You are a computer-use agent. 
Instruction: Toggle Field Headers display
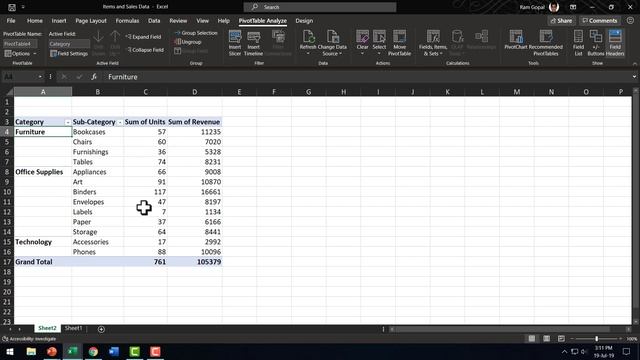[615, 42]
